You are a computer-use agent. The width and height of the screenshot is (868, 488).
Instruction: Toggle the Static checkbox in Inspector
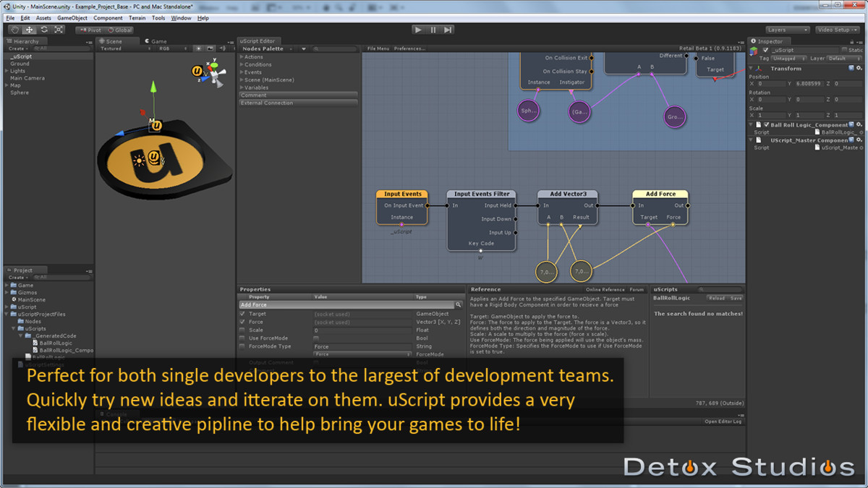845,50
